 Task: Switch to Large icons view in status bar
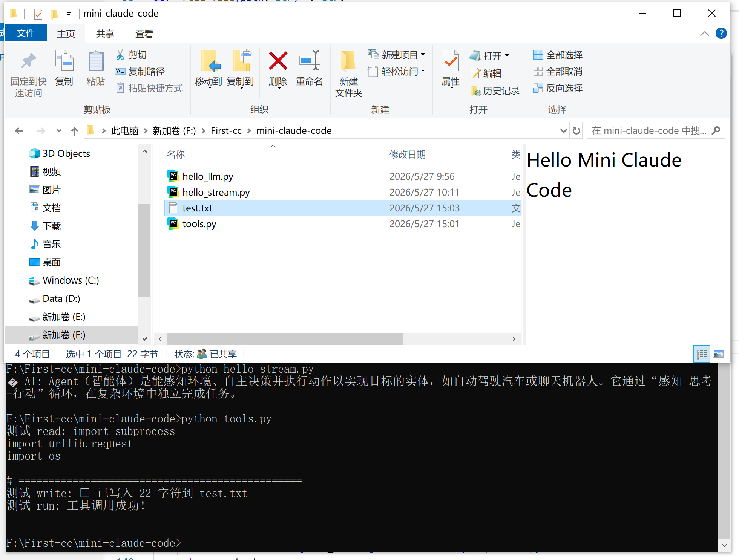[x=718, y=354]
